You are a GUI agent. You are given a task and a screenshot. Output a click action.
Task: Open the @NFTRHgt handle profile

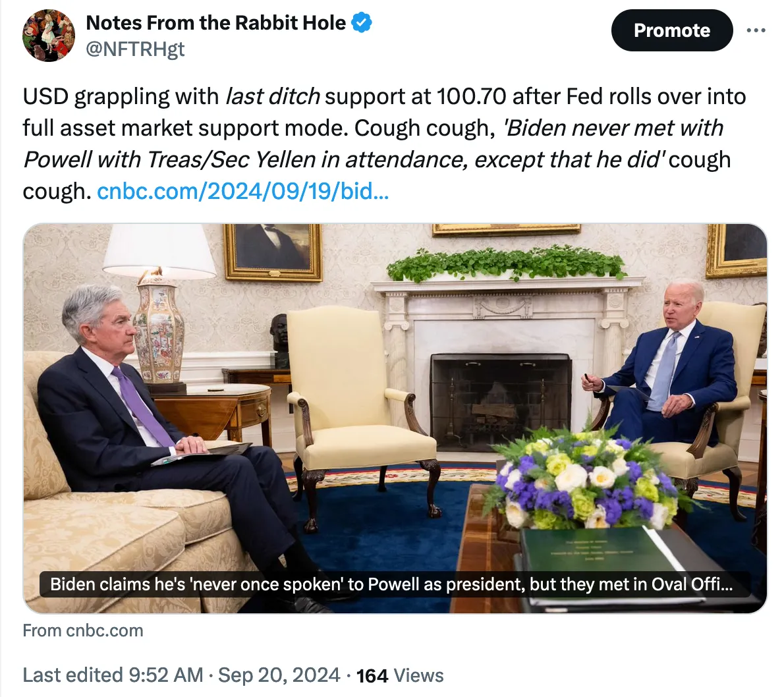pyautogui.click(x=135, y=49)
